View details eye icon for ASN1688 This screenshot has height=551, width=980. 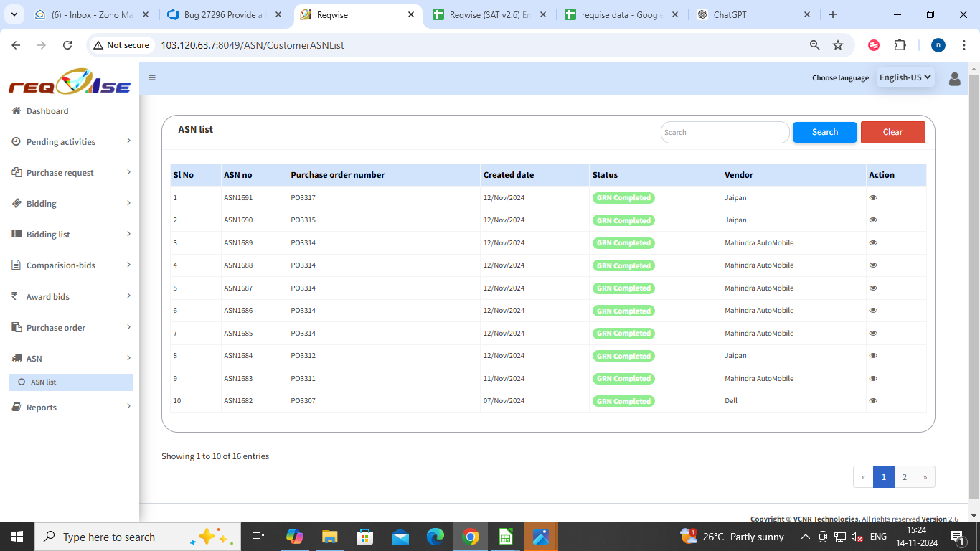[873, 265]
